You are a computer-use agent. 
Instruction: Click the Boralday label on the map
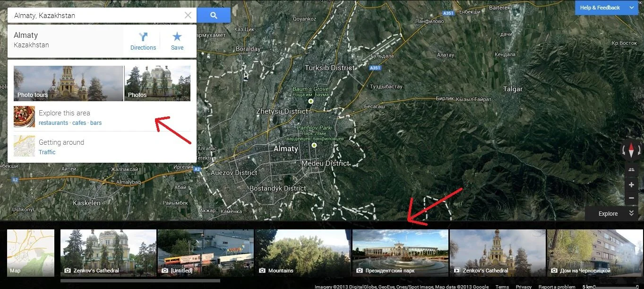tap(248, 49)
